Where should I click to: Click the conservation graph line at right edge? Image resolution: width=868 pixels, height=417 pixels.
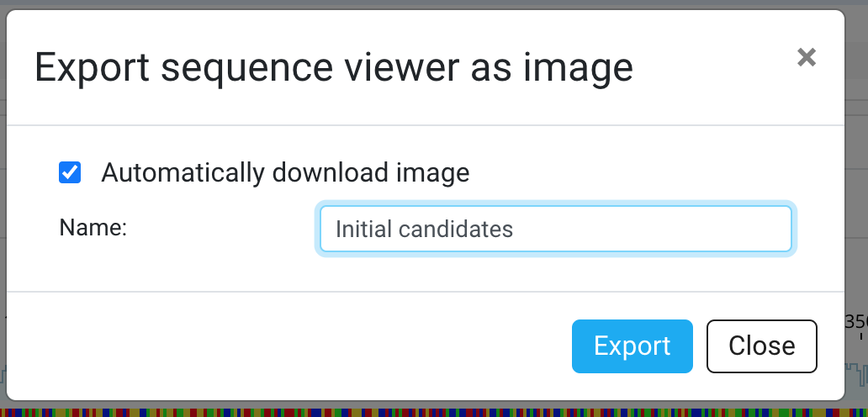pos(856,372)
